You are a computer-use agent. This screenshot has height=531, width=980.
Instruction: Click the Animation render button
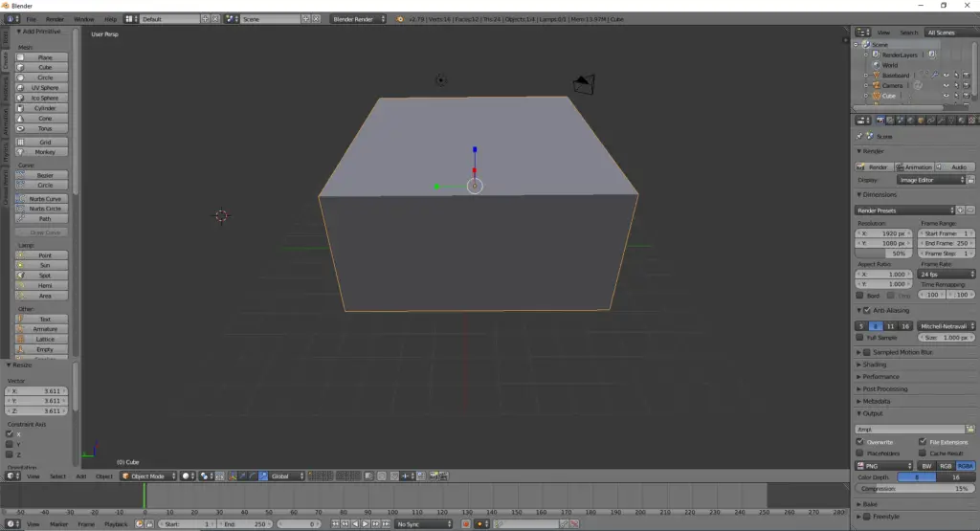pyautogui.click(x=914, y=167)
